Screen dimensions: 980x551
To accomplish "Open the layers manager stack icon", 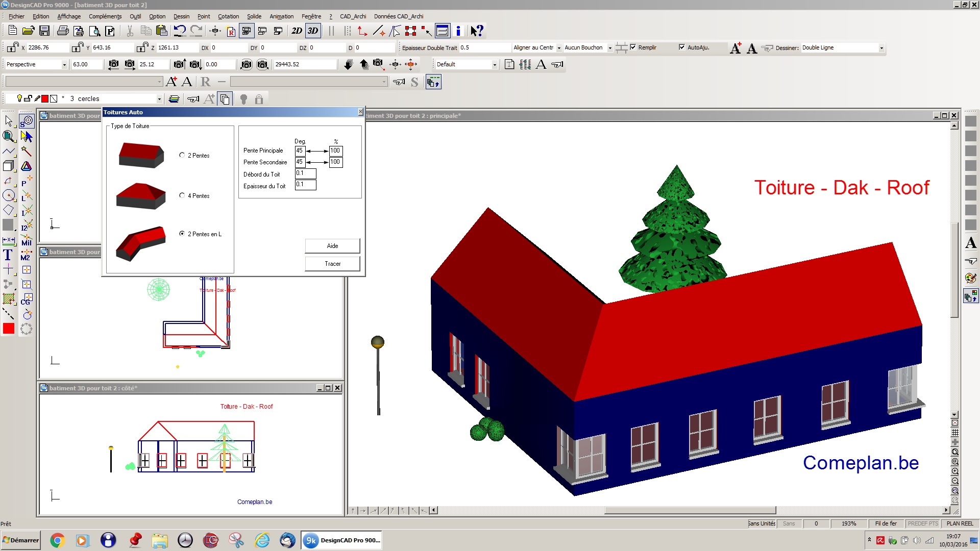I will pyautogui.click(x=174, y=99).
